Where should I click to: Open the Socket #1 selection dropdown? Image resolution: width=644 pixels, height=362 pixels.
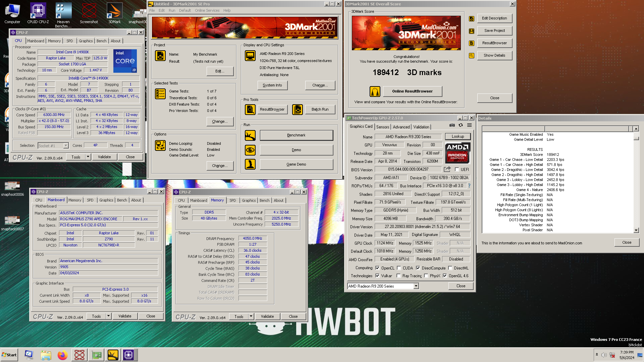66,145
